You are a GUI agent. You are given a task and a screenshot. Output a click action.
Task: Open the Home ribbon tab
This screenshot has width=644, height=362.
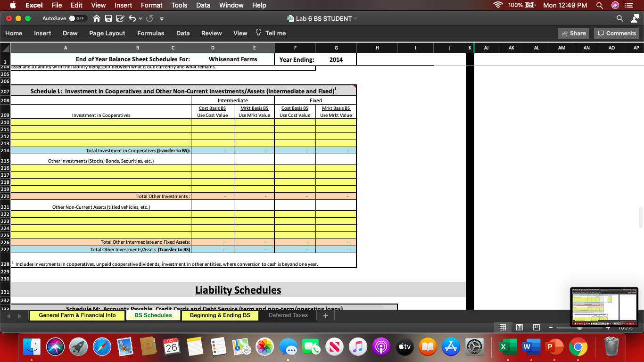click(14, 33)
